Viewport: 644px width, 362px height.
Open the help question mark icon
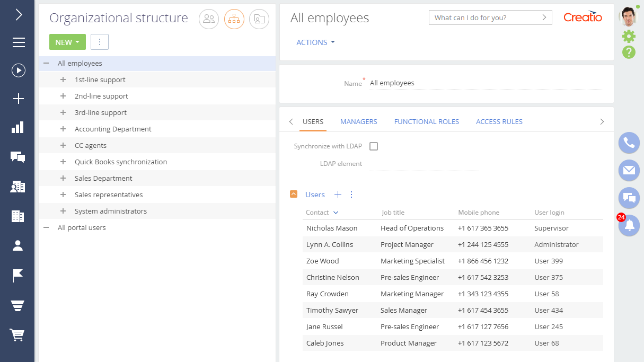point(629,52)
